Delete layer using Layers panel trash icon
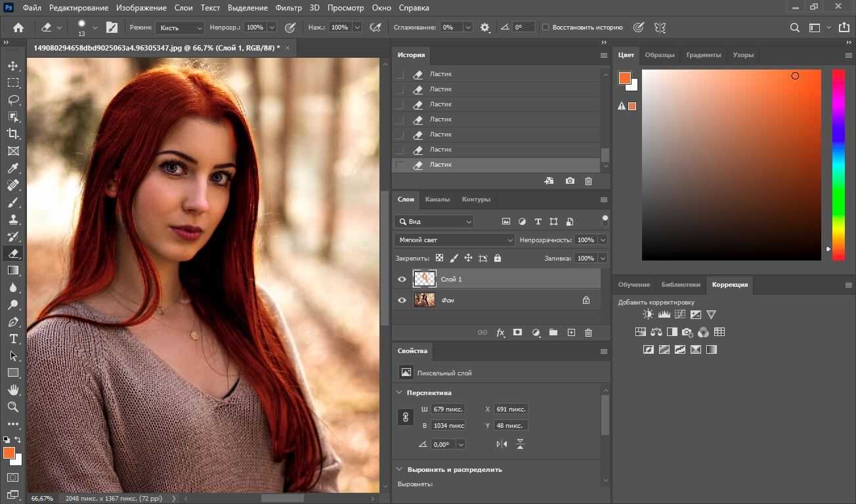Screen dimensions: 856x504 588,333
